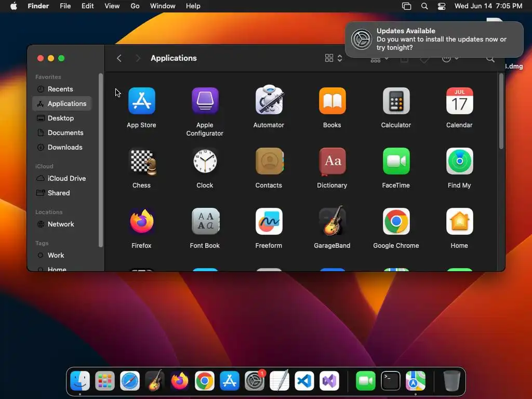Select Network under Locations
Screen dimensions: 532x399
click(62, 224)
